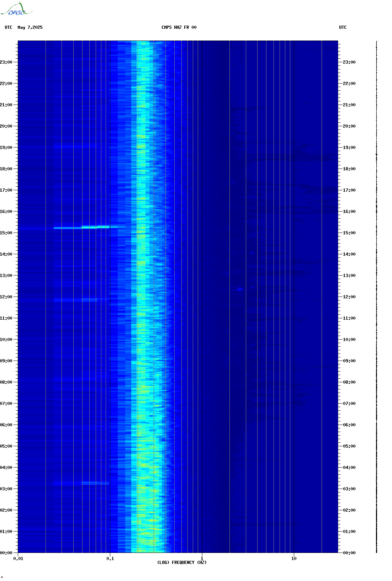Viewport: 392px width, 581px height.
Task: Click the left axis label '12:00'
Action: [6, 297]
